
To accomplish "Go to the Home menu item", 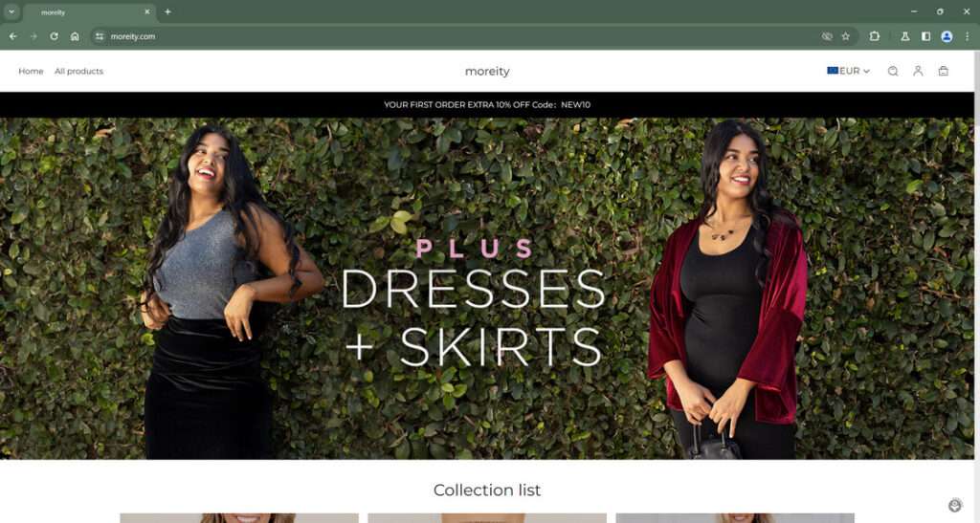I will (31, 71).
